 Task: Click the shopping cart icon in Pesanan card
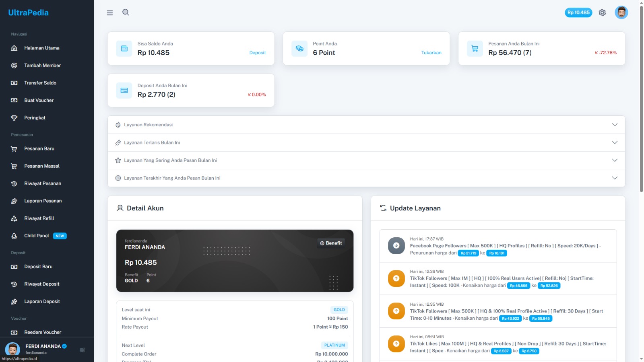coord(475,49)
